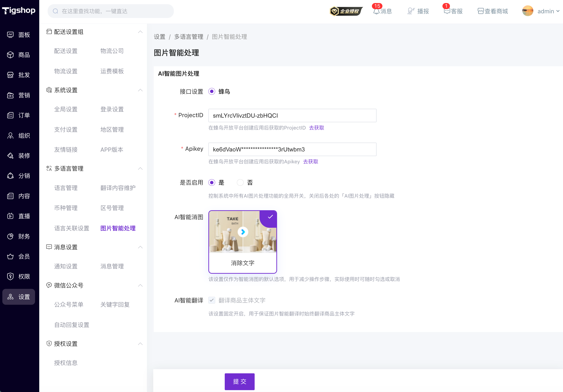Image resolution: width=563 pixels, height=392 pixels.
Task: Collapse the 微信公众号 section
Action: tap(140, 286)
